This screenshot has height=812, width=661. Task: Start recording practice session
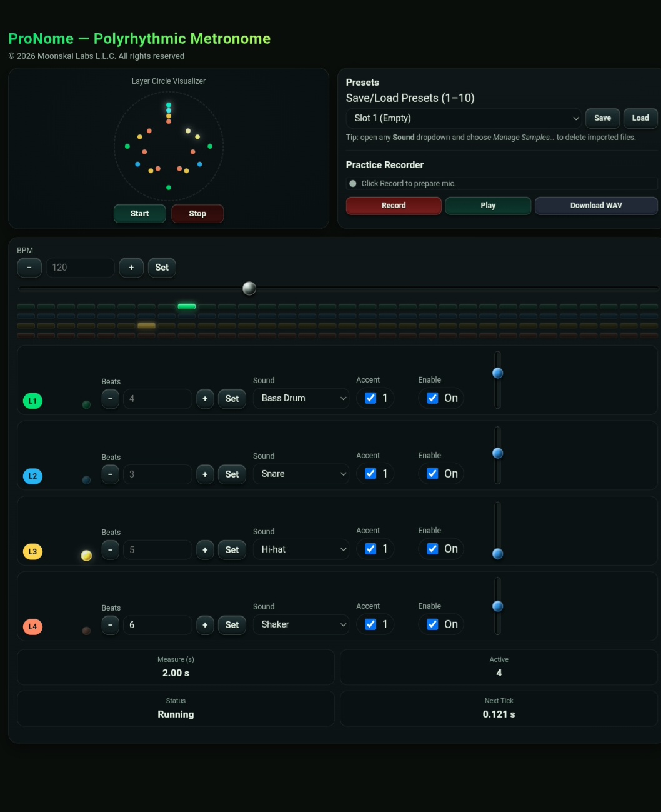coord(394,206)
